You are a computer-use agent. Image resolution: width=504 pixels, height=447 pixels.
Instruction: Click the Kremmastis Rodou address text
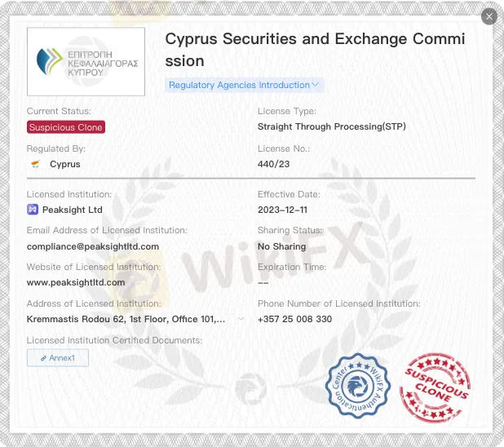pyautogui.click(x=126, y=319)
